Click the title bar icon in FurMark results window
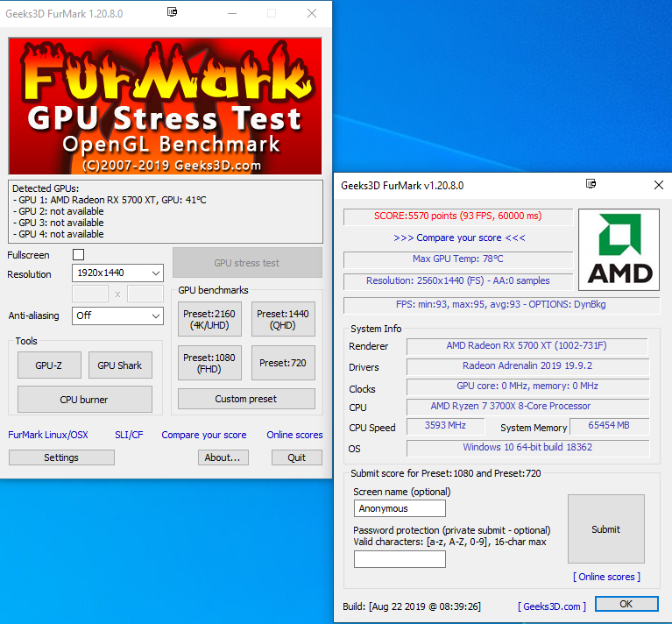Image resolution: width=672 pixels, height=624 pixels. pyautogui.click(x=591, y=183)
